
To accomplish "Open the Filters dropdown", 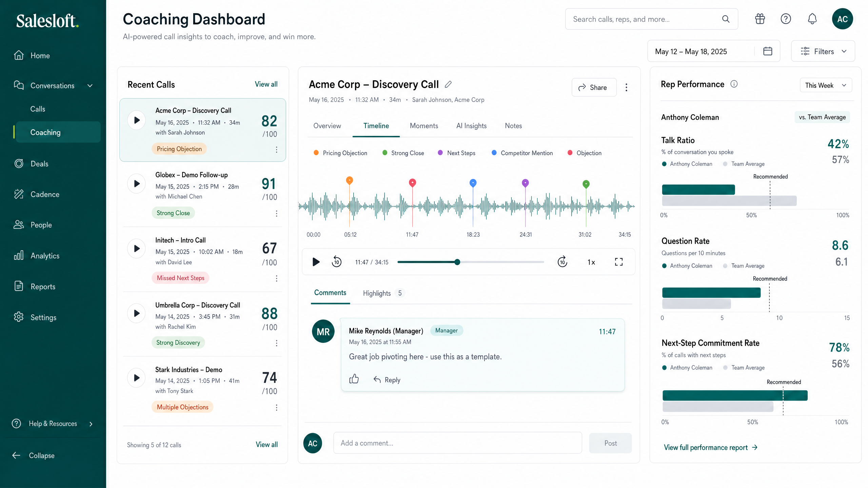I will pyautogui.click(x=823, y=51).
